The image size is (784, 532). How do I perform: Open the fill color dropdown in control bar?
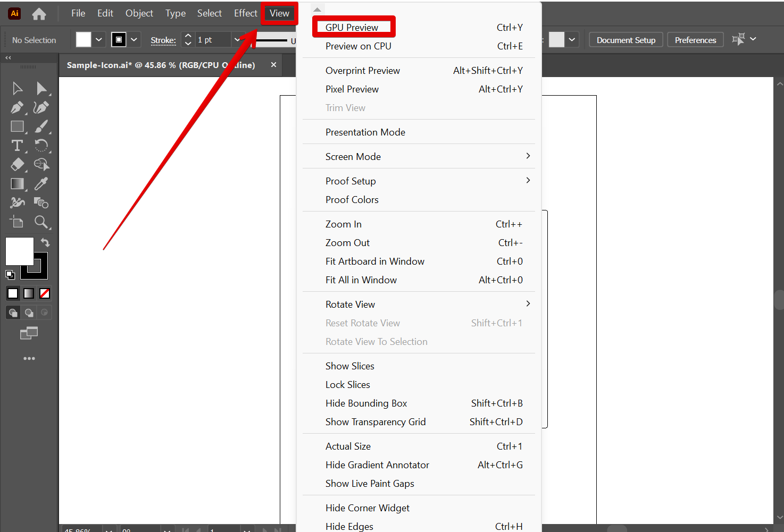click(x=99, y=40)
